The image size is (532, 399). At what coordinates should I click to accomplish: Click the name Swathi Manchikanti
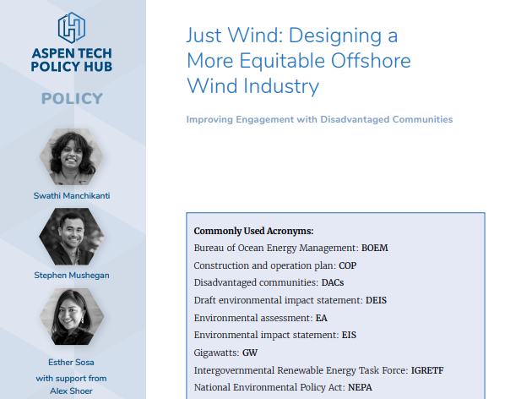tap(72, 196)
